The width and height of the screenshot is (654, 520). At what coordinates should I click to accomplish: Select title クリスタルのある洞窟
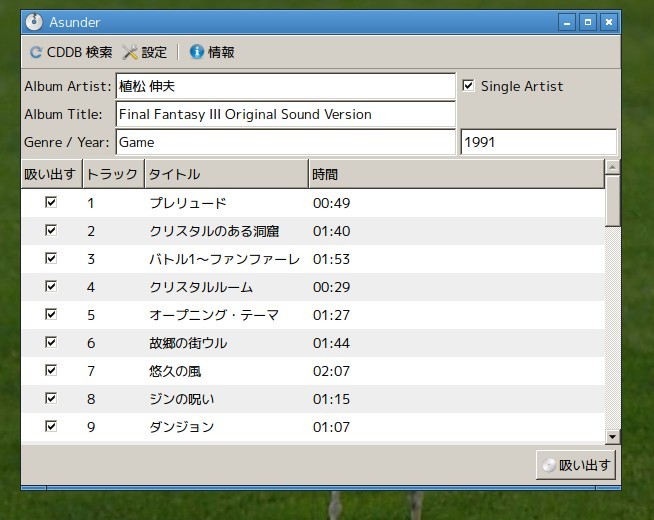tap(214, 231)
